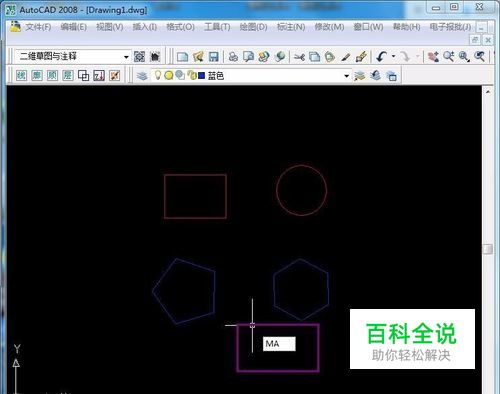Image resolution: width=500 pixels, height=394 pixels.
Task: Expand the workspace dropdown arrow
Action: click(126, 57)
